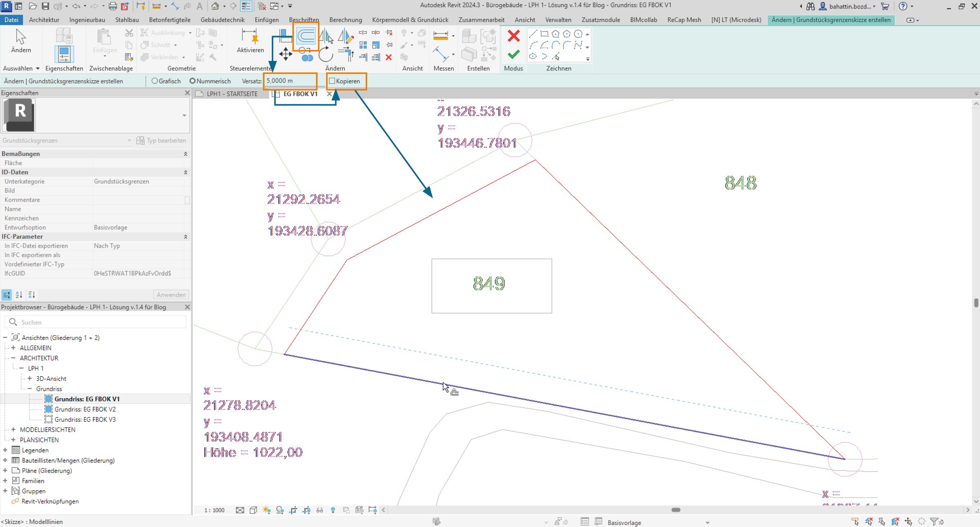The height and width of the screenshot is (527, 980).
Task: Select the Fillet arc draw tool
Action: [567, 45]
